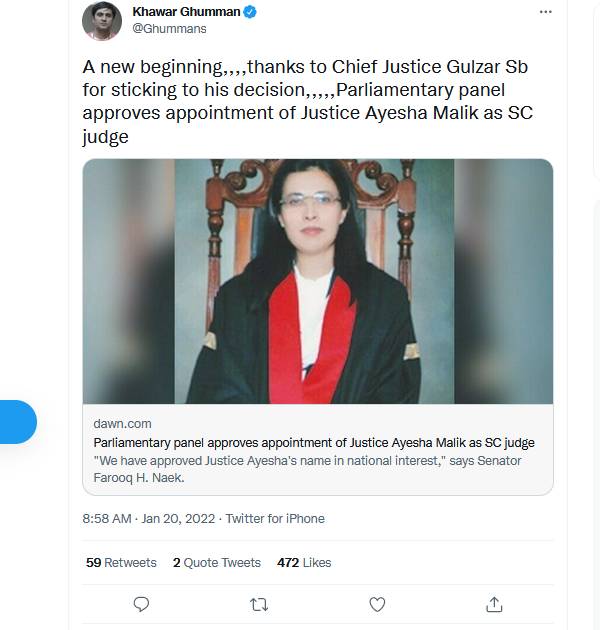Visit the @Ghummans handle
Screen dimensions: 600x630
[169, 29]
